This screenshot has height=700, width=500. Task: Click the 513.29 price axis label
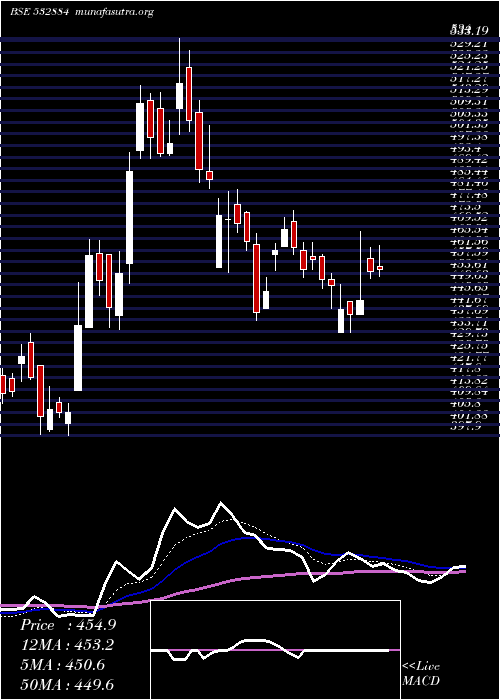468,89
